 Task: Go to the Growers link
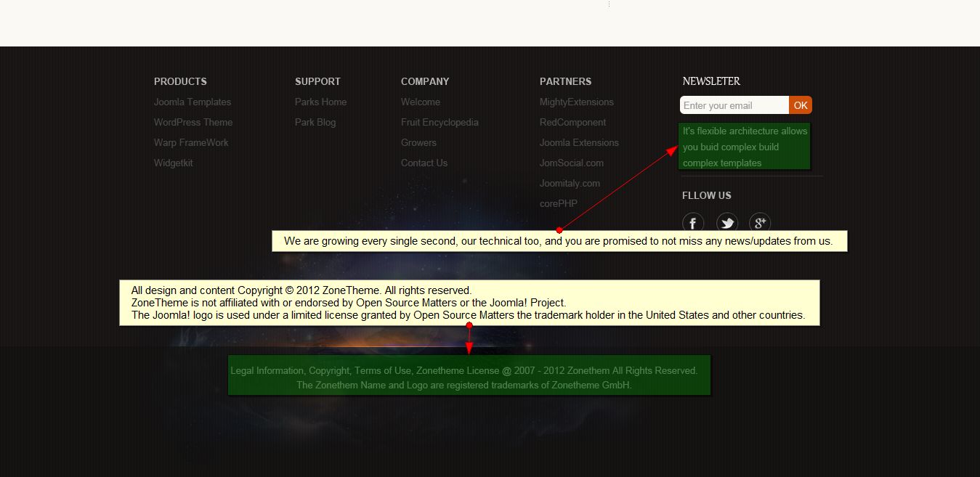pyautogui.click(x=418, y=143)
